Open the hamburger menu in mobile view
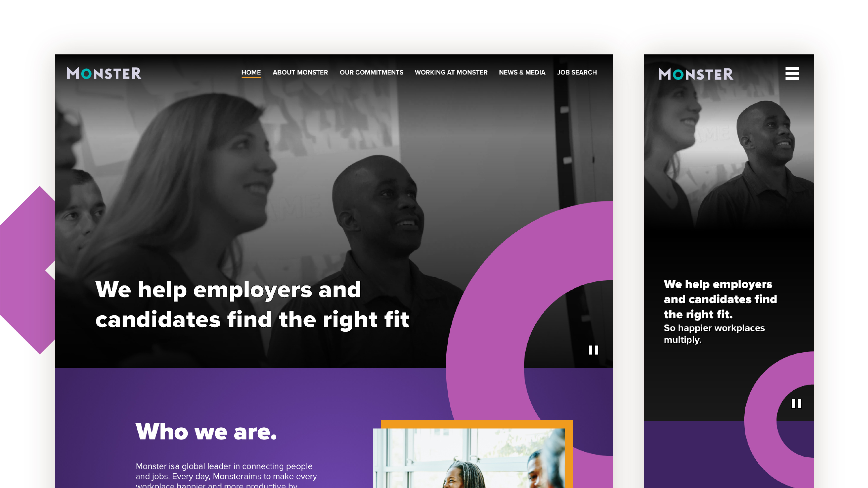Image resolution: width=868 pixels, height=488 pixels. 792,73
